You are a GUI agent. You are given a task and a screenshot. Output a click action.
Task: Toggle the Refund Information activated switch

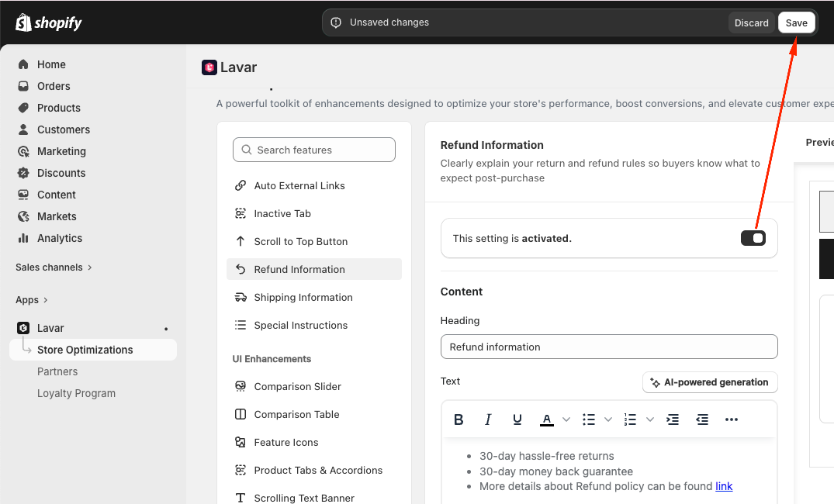coord(753,238)
